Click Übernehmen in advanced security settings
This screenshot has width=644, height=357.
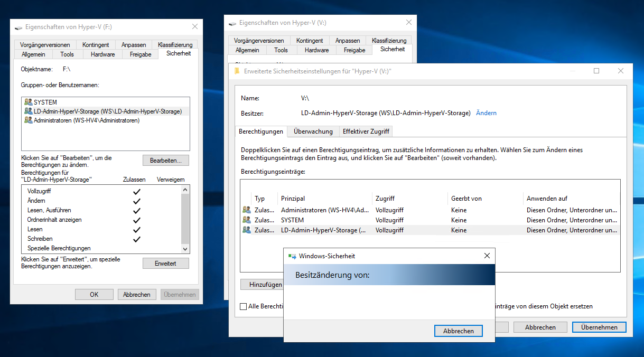599,327
